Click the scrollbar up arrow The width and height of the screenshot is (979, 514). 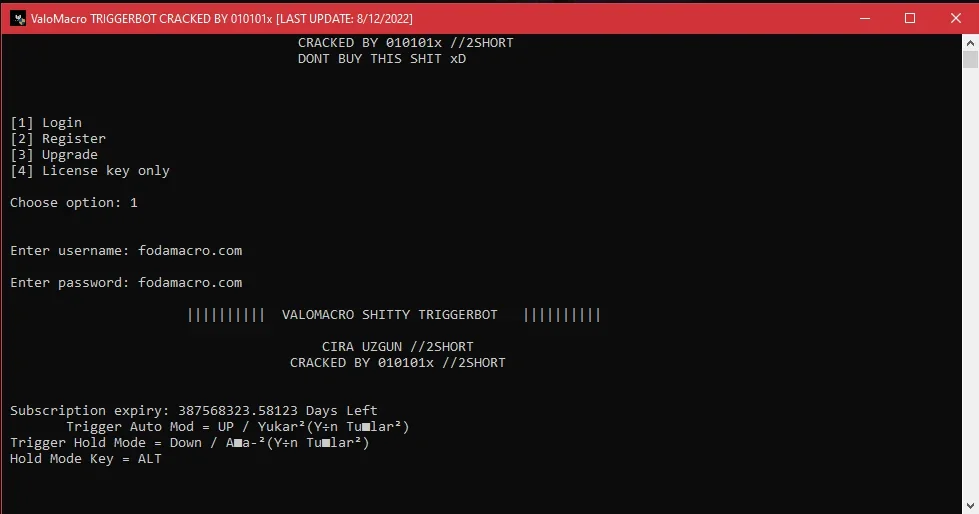click(970, 43)
